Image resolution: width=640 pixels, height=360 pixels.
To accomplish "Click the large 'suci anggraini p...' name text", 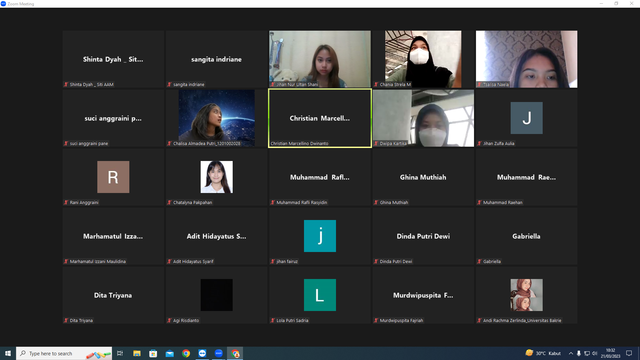I will point(113,118).
